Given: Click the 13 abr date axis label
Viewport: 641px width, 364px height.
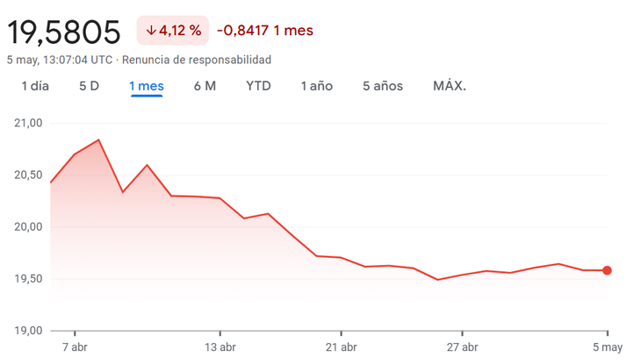Looking at the screenshot, I should coord(219,346).
